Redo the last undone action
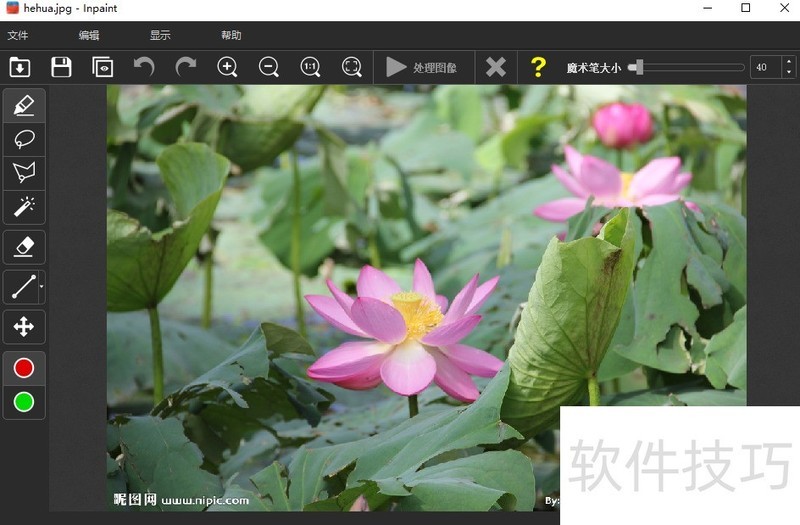The width and height of the screenshot is (800, 525). coord(186,67)
